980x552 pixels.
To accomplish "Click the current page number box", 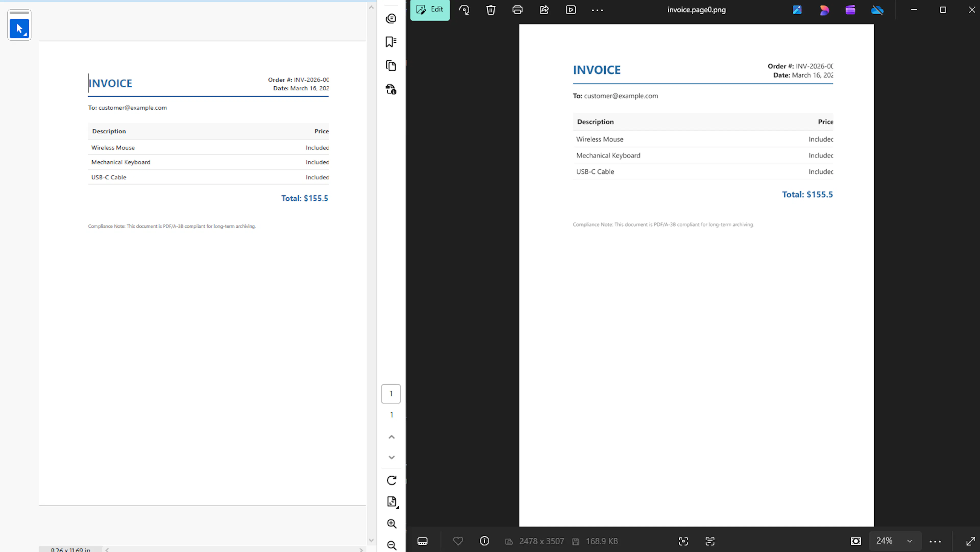I will [391, 394].
